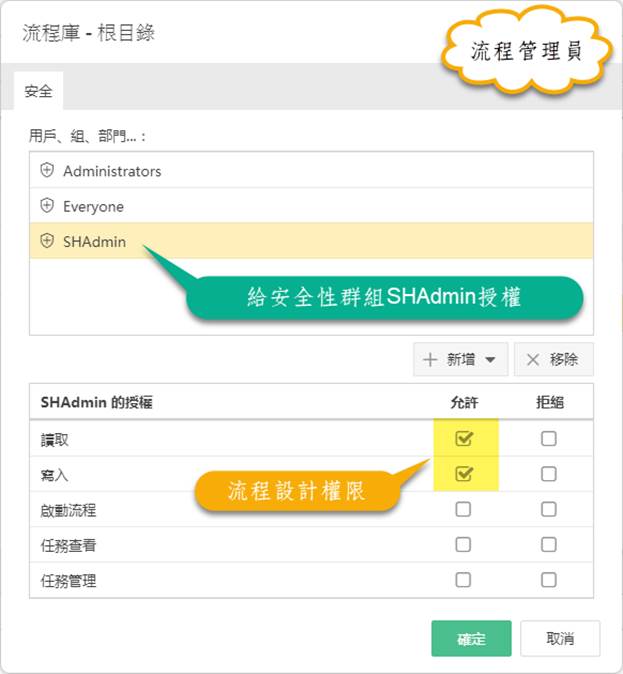Select the Everyone group row
The image size is (623, 674).
311,206
